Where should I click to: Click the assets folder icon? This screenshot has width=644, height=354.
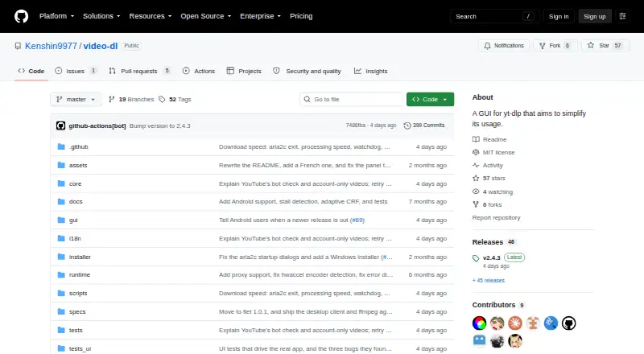[x=61, y=165]
